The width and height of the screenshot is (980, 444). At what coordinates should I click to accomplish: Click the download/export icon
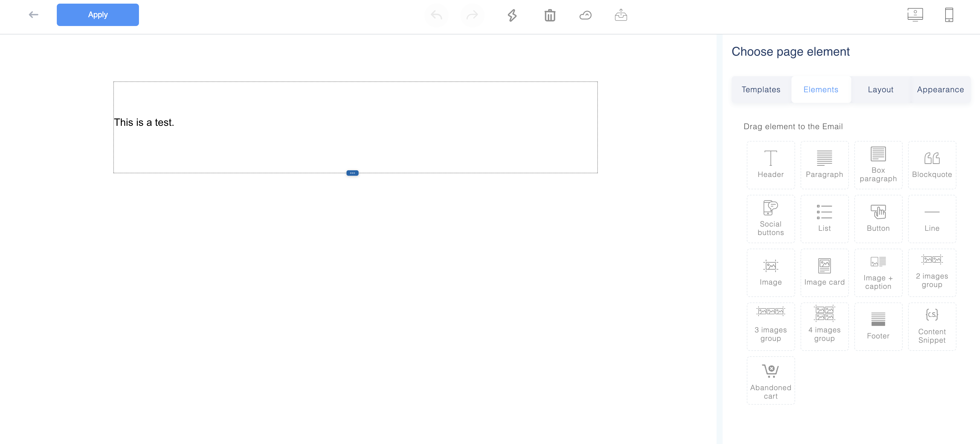tap(621, 15)
